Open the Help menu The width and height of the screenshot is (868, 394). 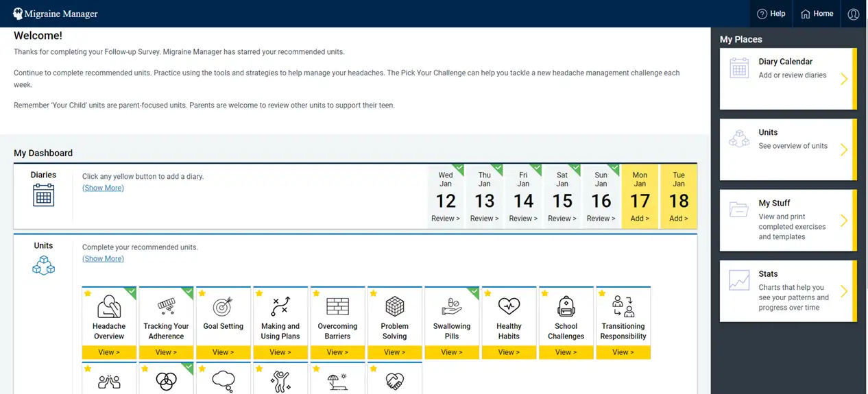[x=771, y=14]
